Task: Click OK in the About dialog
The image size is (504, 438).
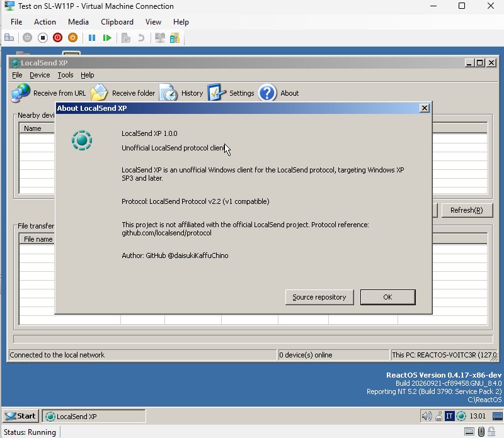Action: (387, 297)
